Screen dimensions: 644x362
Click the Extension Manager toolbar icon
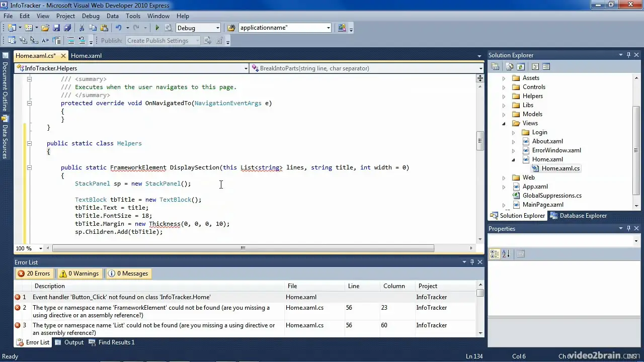[x=342, y=28]
